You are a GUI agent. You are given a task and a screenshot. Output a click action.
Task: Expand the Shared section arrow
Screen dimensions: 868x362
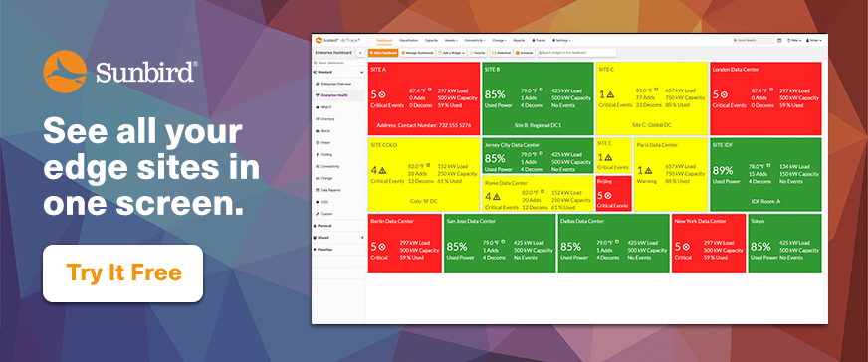tap(362, 238)
